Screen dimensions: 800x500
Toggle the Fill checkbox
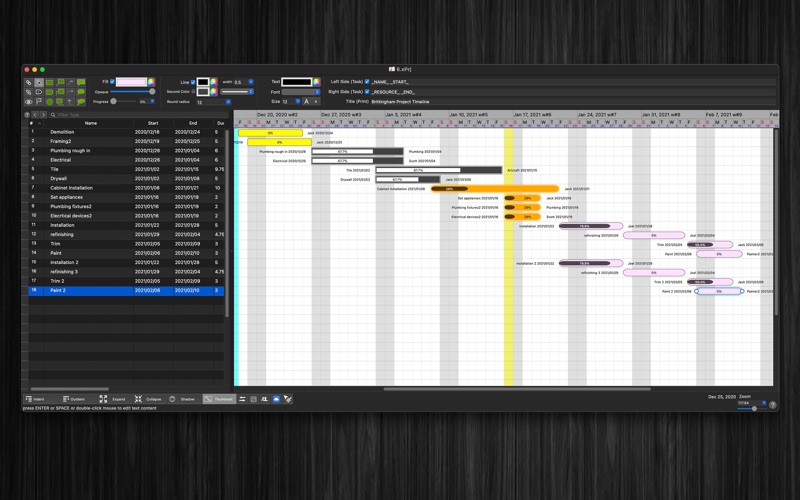(112, 82)
